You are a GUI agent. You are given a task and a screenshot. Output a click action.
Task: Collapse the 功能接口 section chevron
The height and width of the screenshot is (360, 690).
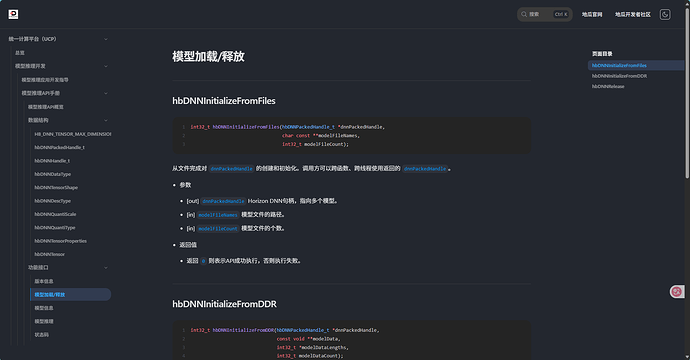click(106, 268)
